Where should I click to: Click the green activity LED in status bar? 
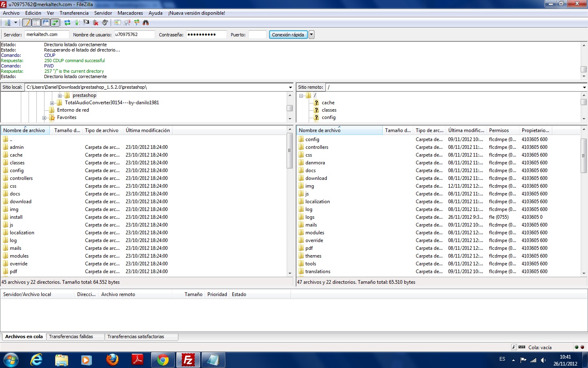(577, 347)
